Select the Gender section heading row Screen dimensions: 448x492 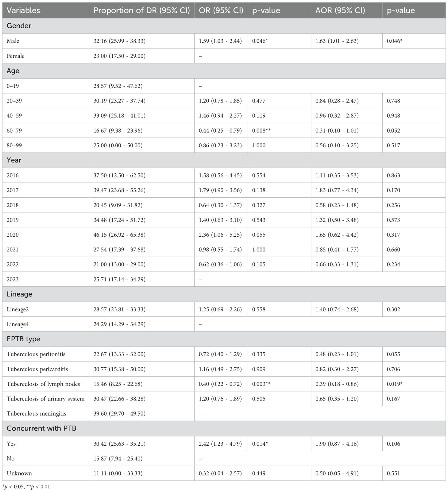(19, 26)
